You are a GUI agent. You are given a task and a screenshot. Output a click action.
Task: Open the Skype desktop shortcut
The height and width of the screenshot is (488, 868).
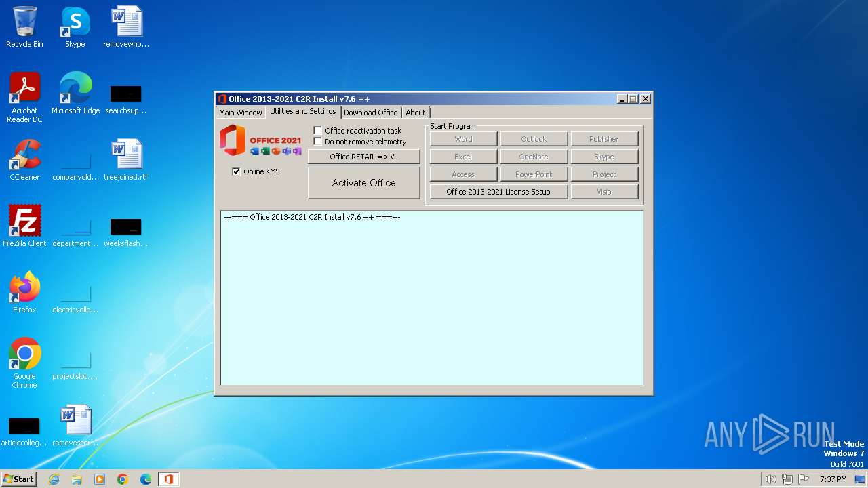pos(75,27)
